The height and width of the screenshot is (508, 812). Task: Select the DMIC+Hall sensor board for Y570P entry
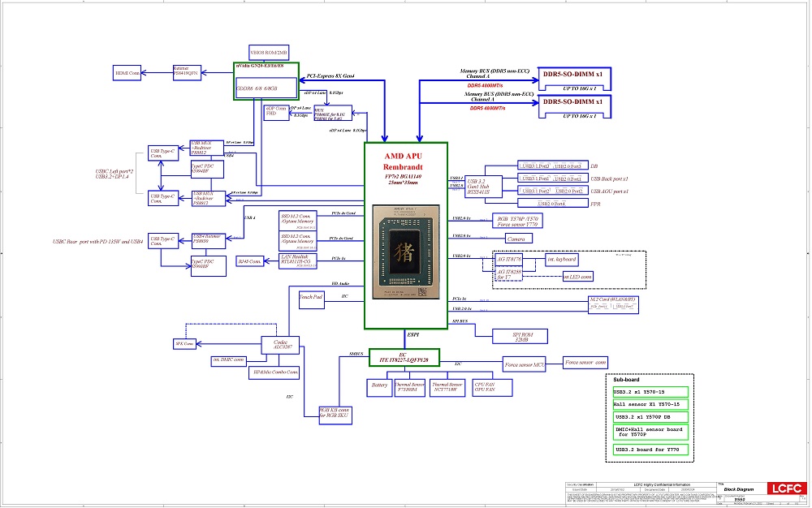click(650, 432)
